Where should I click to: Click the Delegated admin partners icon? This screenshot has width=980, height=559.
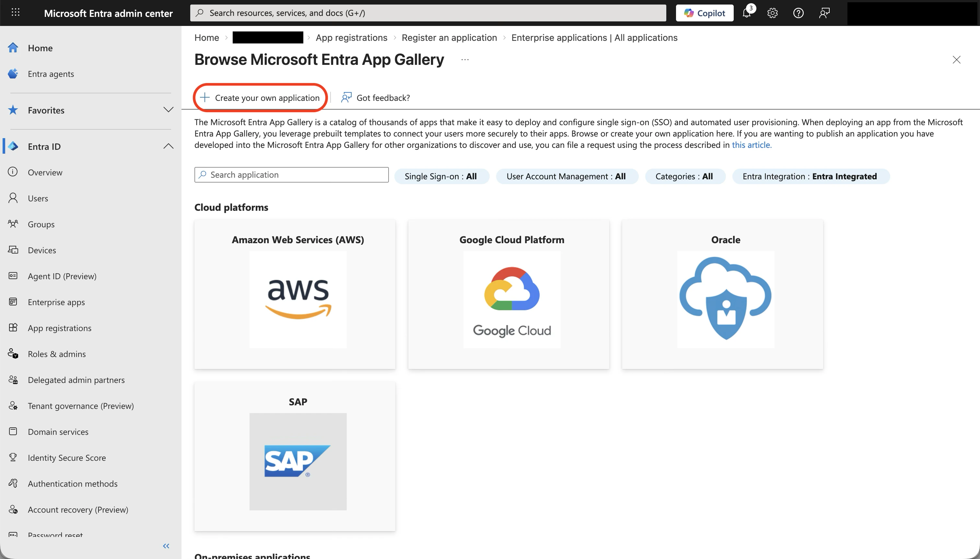13,380
